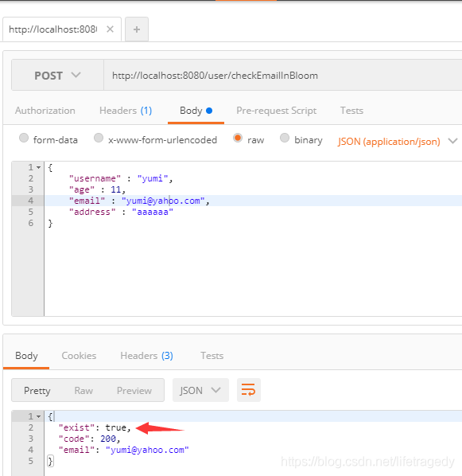462x476 pixels.
Task: Click the localhost:8080 tab title
Action: click(53, 29)
